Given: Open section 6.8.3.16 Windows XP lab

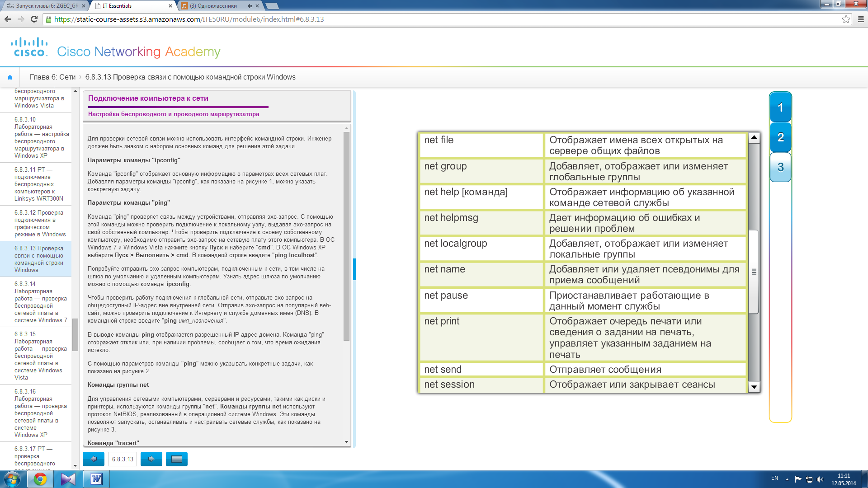Looking at the screenshot, I should 36,413.
